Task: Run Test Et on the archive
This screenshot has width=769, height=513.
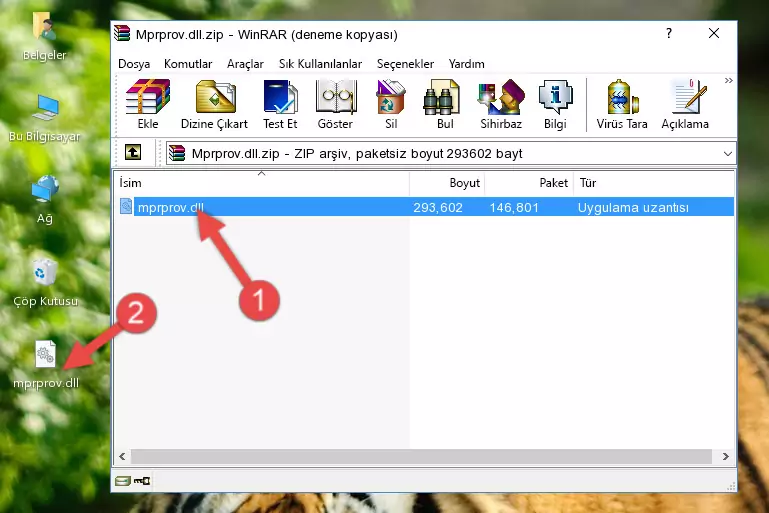Action: (x=280, y=104)
